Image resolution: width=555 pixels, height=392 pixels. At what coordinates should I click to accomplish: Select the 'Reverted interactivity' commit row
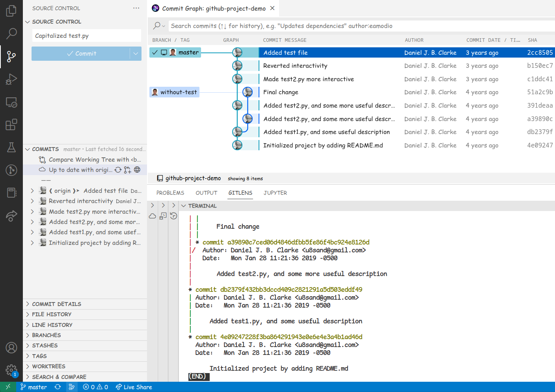295,66
